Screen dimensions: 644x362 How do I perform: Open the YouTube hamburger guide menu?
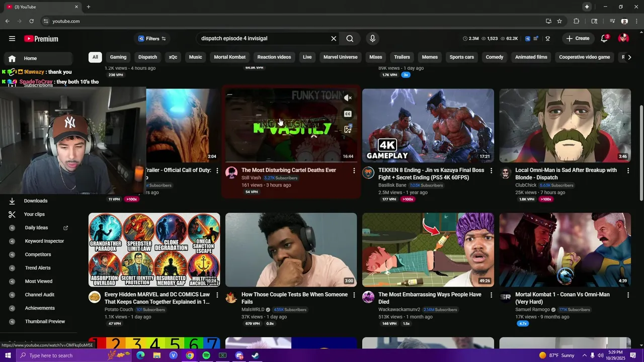(12, 39)
